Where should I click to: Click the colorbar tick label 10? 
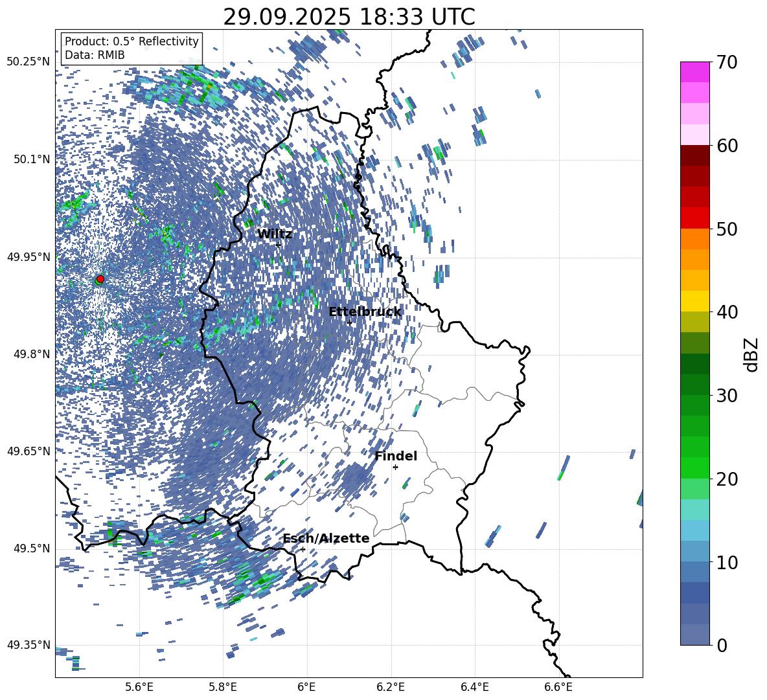click(726, 562)
